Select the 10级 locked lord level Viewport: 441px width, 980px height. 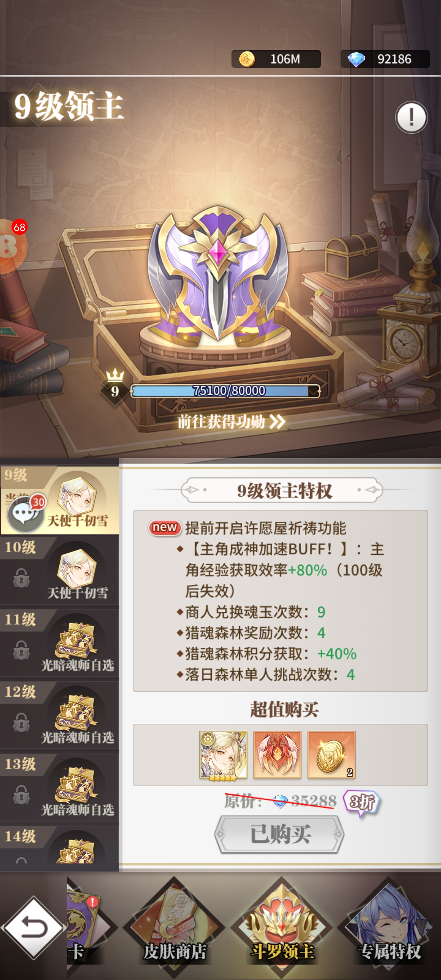click(59, 570)
